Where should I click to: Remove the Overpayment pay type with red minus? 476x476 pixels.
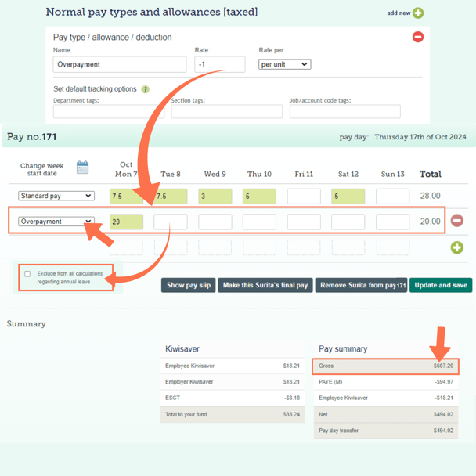pyautogui.click(x=418, y=37)
